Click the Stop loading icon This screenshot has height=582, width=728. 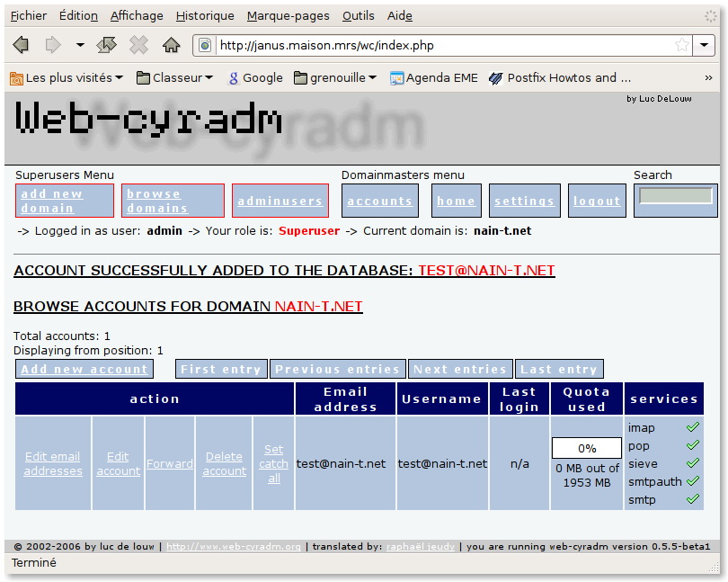tap(138, 45)
